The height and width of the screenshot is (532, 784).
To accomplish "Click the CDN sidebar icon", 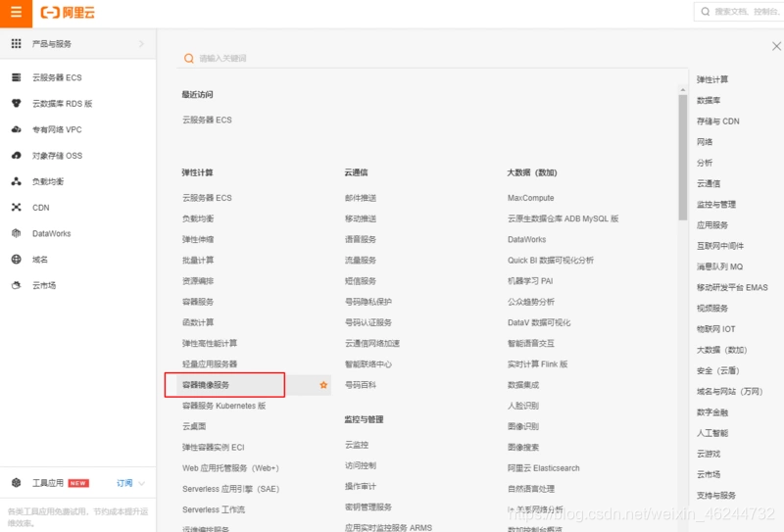I will [16, 208].
